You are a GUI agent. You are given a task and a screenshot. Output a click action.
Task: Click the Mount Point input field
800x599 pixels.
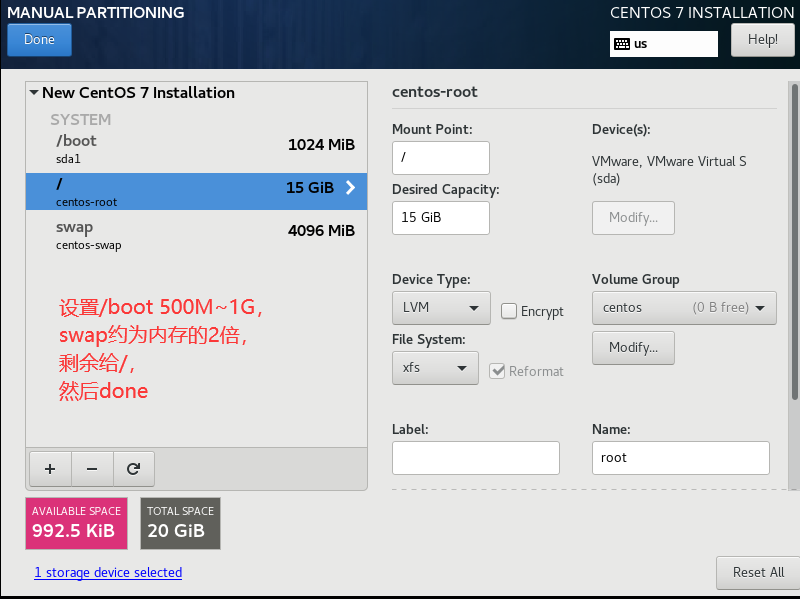pyautogui.click(x=441, y=158)
